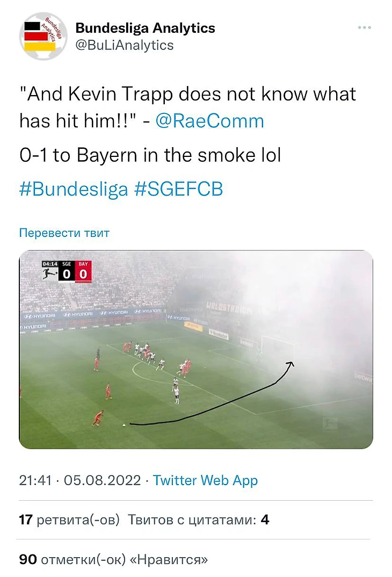The height and width of the screenshot is (577, 392).
Task: Click the player taking the free kick
Action: click(98, 419)
